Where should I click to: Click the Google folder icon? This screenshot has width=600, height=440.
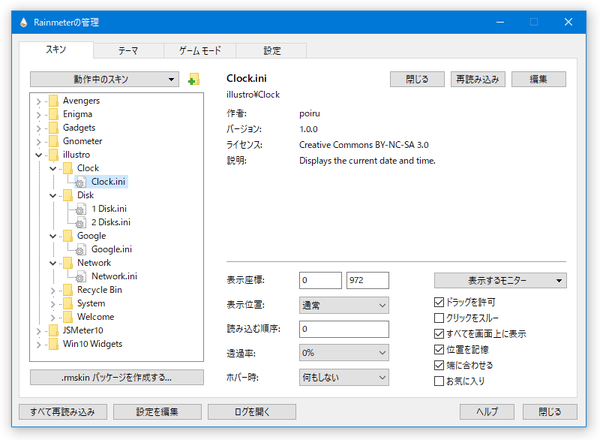coord(68,236)
